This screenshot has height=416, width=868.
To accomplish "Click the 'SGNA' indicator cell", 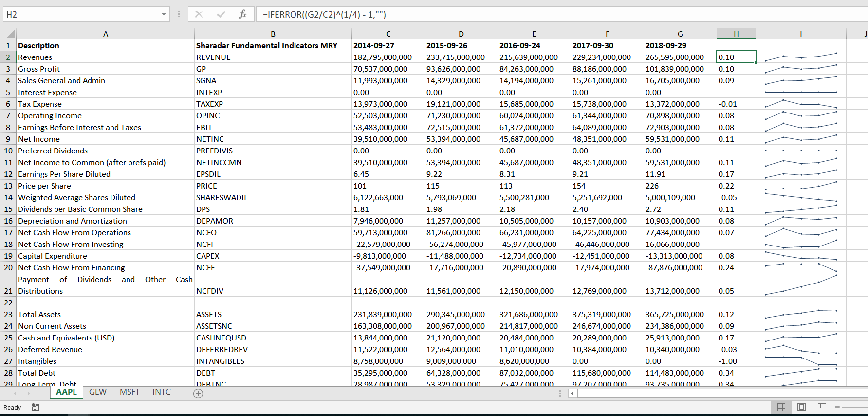I will pyautogui.click(x=273, y=80).
